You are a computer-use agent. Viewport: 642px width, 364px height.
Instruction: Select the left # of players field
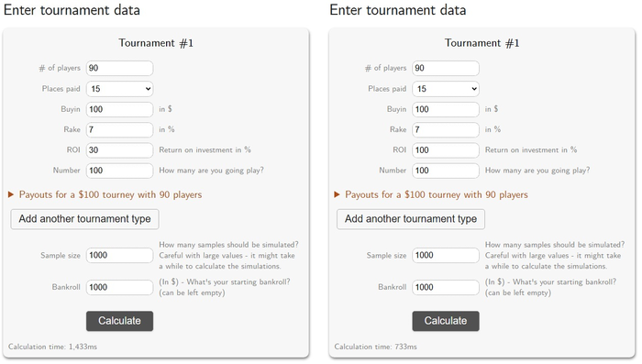(119, 69)
